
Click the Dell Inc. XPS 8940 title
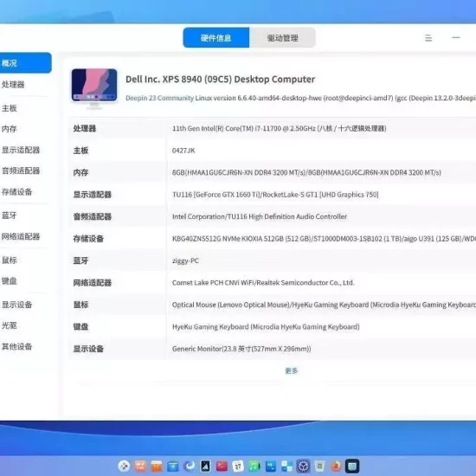(221, 80)
